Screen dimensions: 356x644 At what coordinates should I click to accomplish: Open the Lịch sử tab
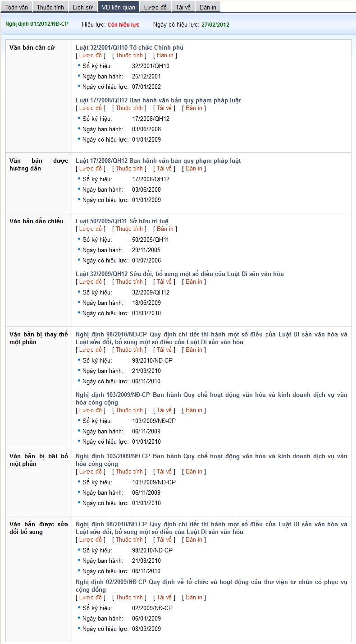(82, 7)
